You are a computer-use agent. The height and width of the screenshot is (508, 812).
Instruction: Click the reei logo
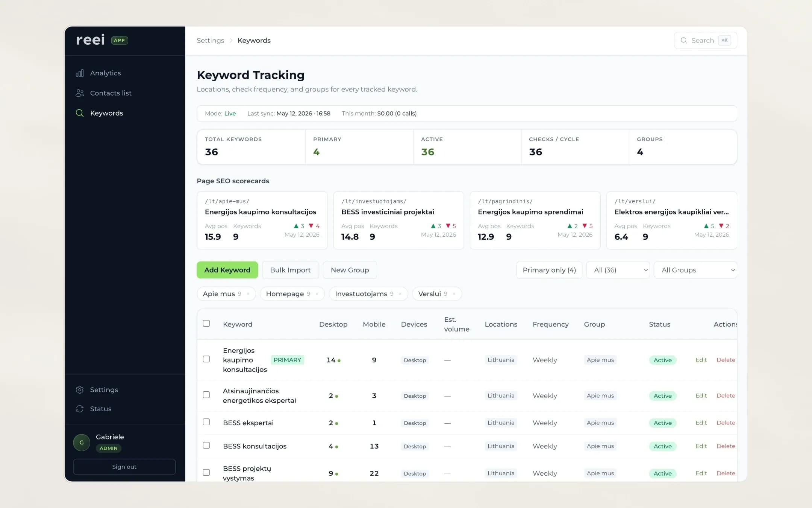click(91, 40)
